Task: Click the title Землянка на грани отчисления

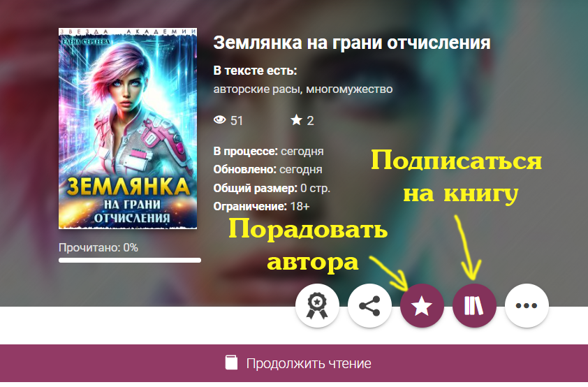Action: pyautogui.click(x=352, y=43)
